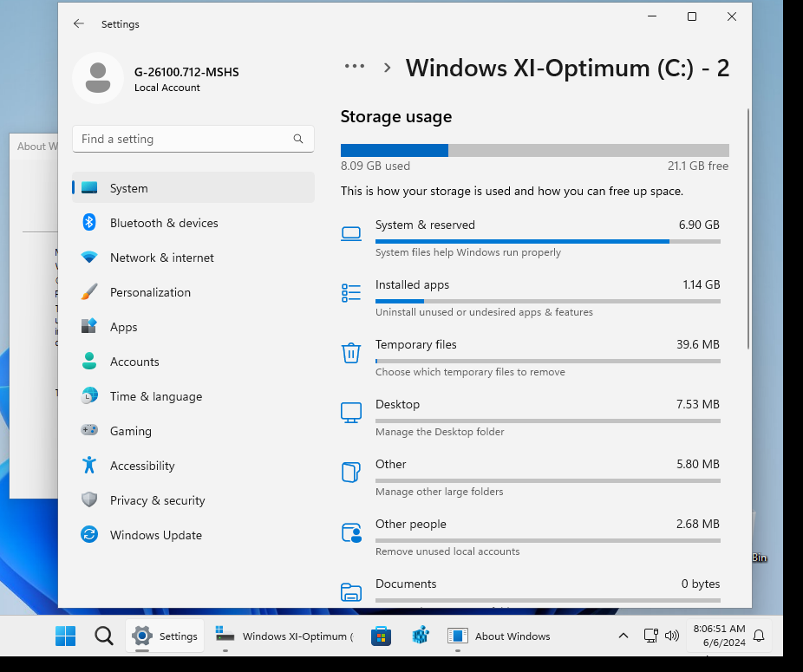
Task: Open Gaming settings
Action: [193, 431]
